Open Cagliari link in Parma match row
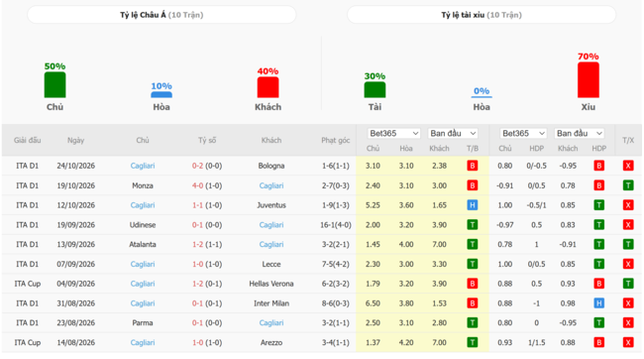 click(x=271, y=323)
